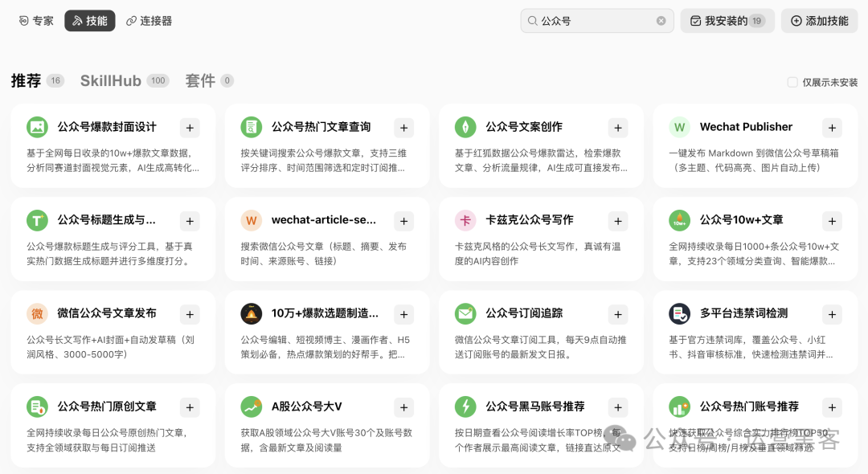Screen dimensions: 868x474
Task: Click the 10万+爆款选题制造 skill icon
Action: point(252,313)
